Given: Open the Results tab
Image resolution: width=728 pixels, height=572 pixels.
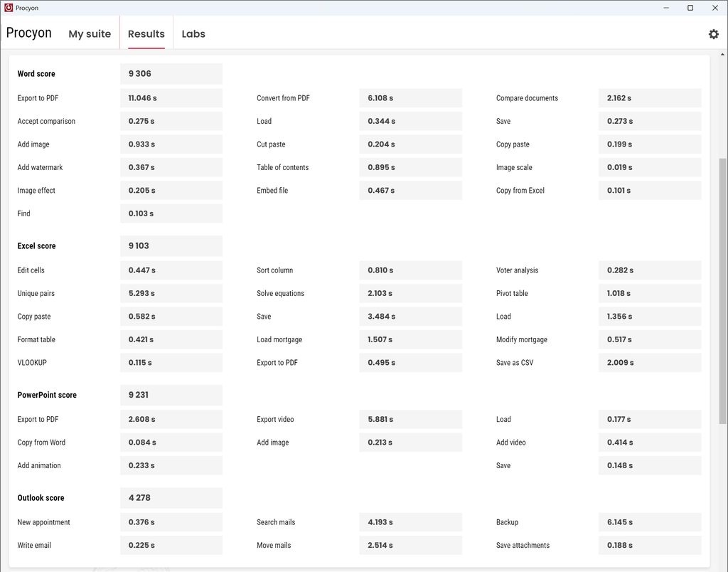Looking at the screenshot, I should 146,34.
